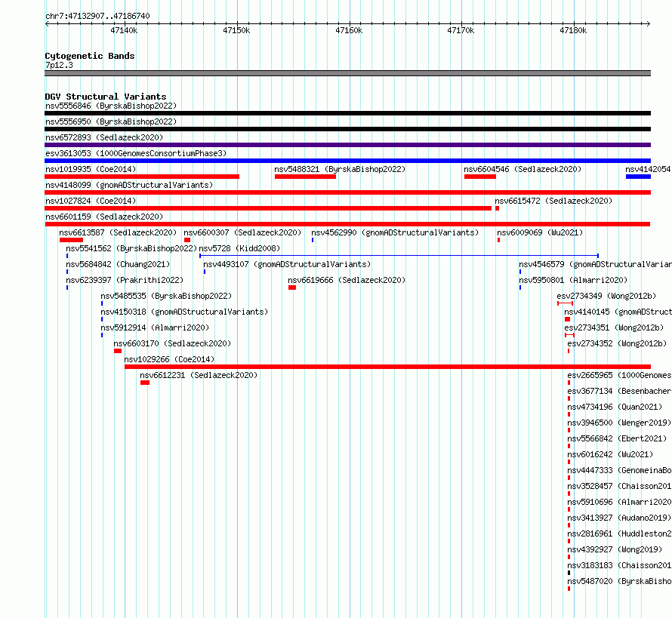Click nsv5950801 (Almarri2020) label

coord(573,280)
